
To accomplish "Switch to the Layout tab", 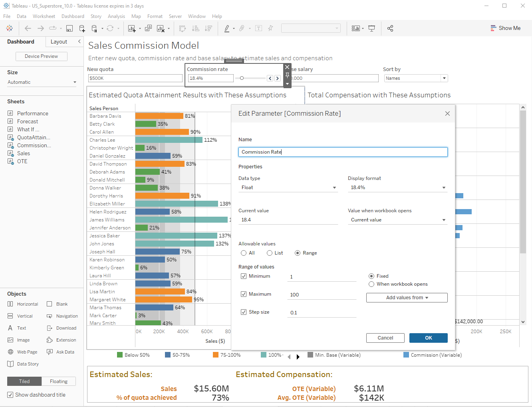I will tap(58, 41).
